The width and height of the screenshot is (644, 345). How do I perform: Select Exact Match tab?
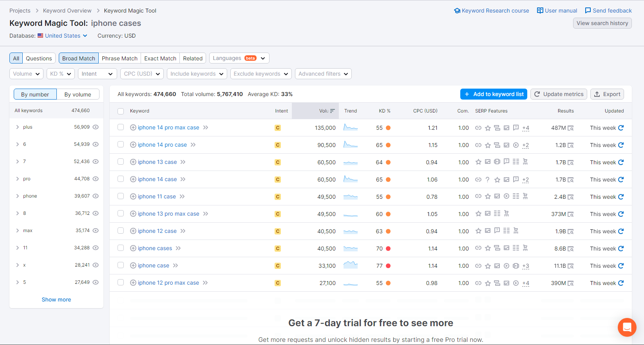(x=160, y=58)
